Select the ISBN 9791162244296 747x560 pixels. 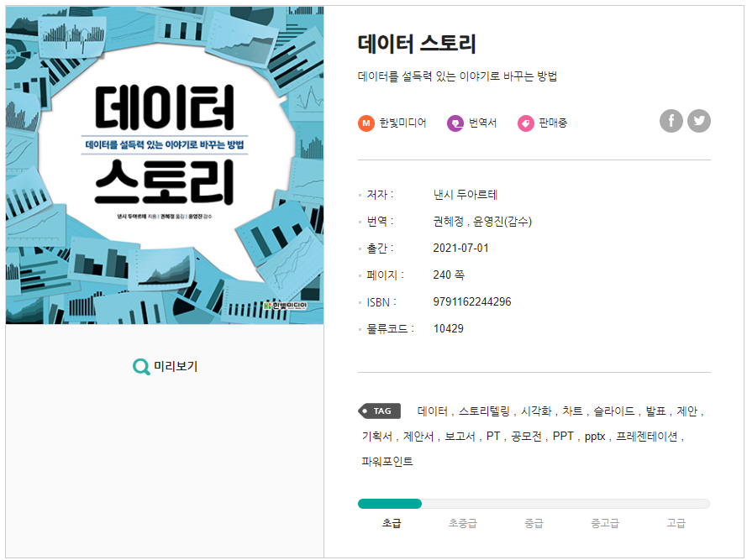(x=472, y=301)
